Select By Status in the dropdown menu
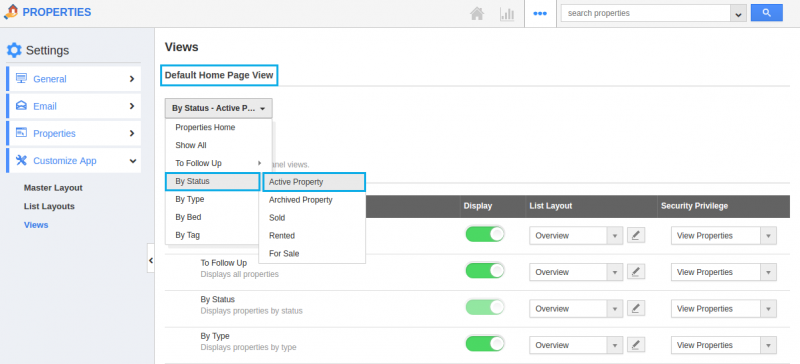Viewport: 800px width, 364px height. 213,181
